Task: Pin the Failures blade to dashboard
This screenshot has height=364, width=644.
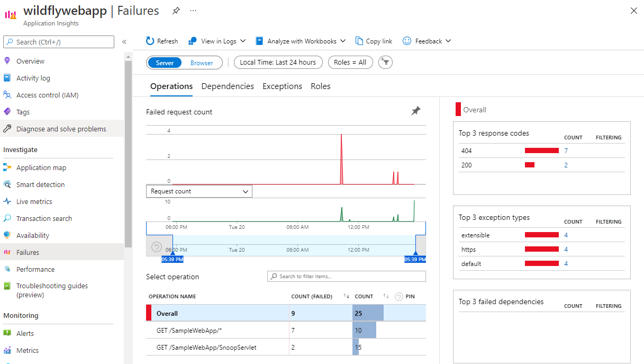Action: [x=176, y=11]
